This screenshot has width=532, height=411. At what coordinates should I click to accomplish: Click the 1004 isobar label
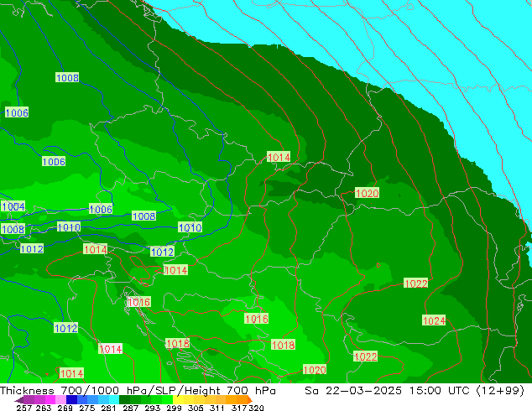pyautogui.click(x=13, y=206)
